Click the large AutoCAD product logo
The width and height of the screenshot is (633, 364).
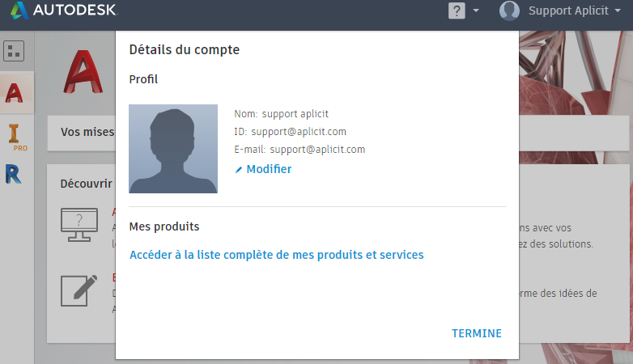pyautogui.click(x=84, y=74)
